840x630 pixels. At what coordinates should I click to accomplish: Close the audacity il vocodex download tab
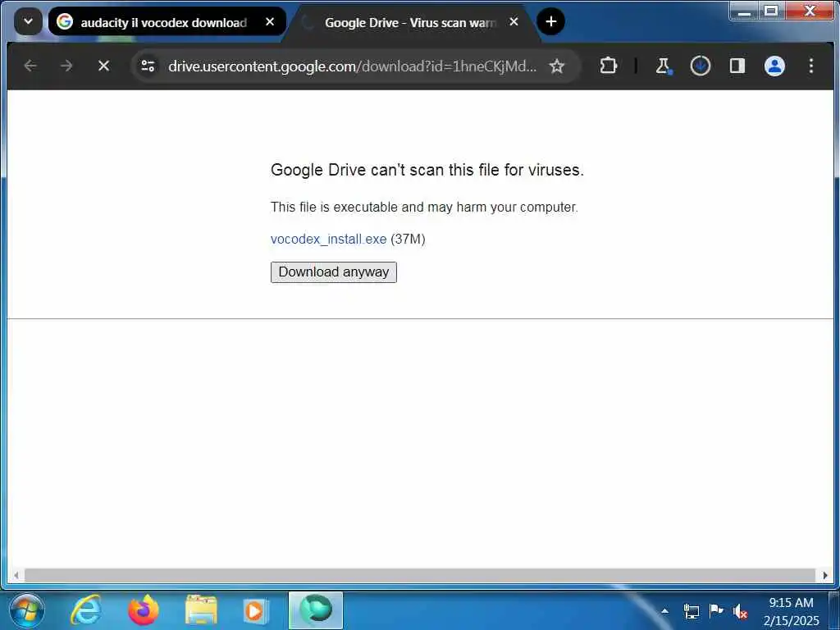point(270,22)
